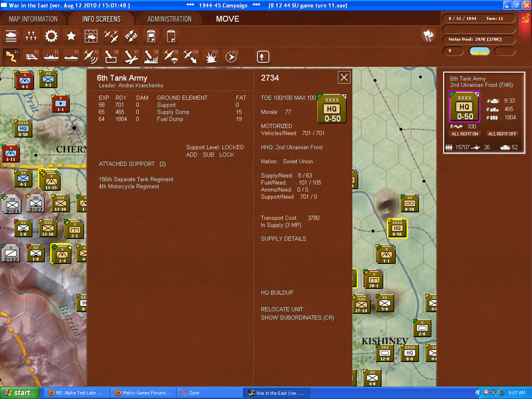The image size is (532, 399).
Task: Click the Motor Pool 297K readout
Action: pyautogui.click(x=479, y=39)
